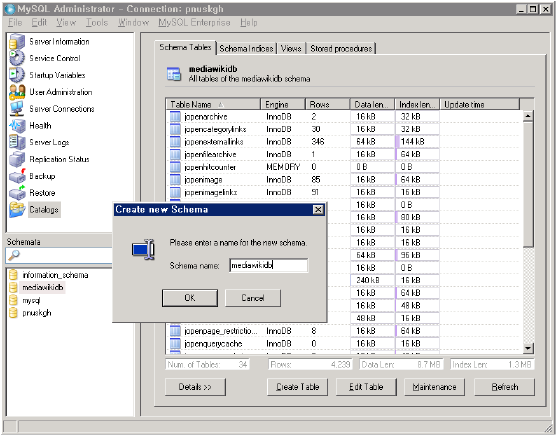The height and width of the screenshot is (435, 556).
Task: Open the Backup drive icon
Action: point(17,176)
